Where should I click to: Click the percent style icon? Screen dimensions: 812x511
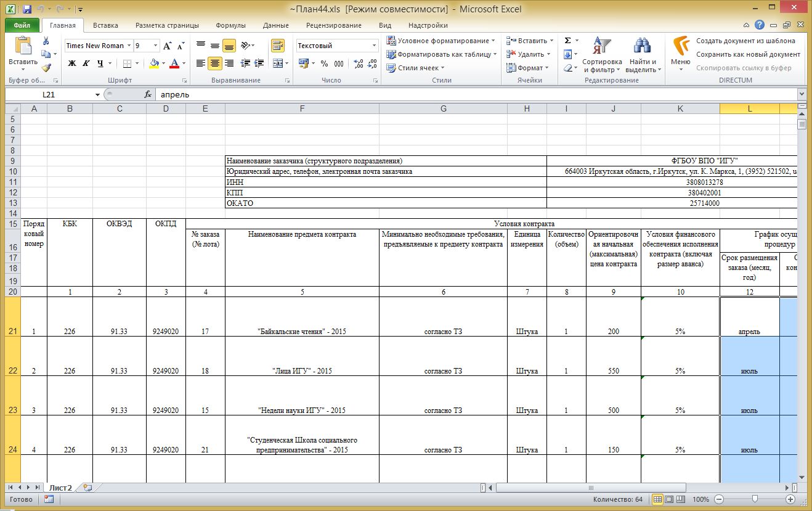pos(324,63)
